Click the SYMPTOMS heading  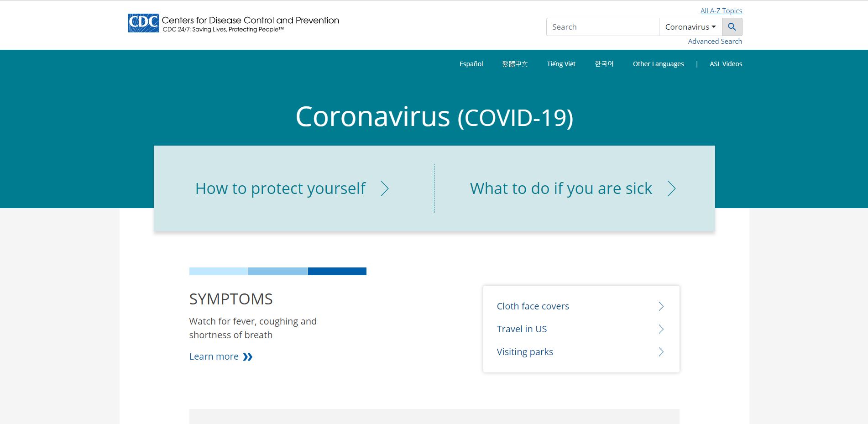231,299
